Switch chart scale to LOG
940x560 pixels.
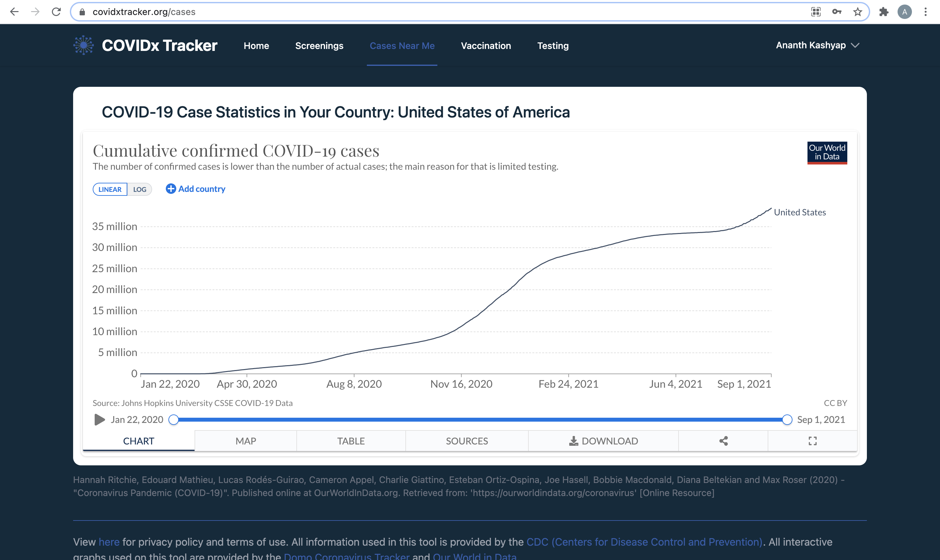point(140,189)
